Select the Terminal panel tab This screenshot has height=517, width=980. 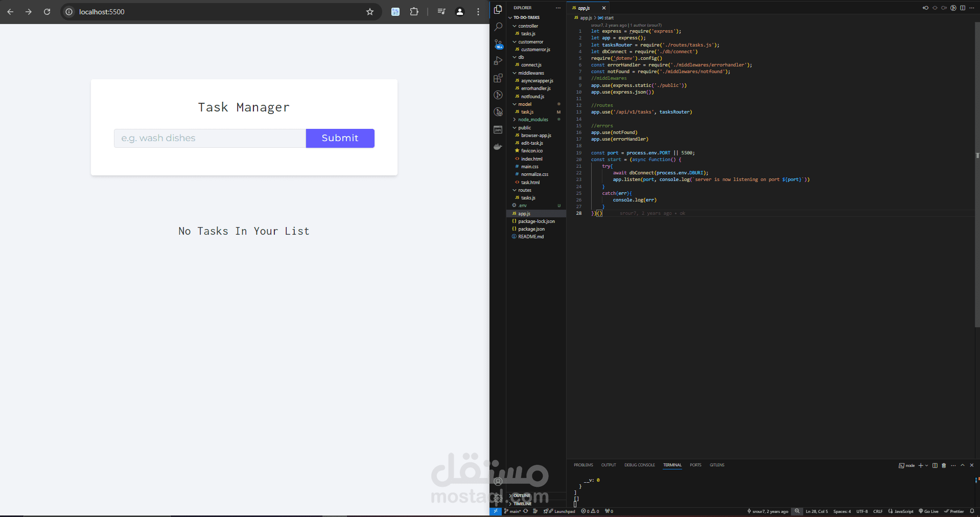click(672, 465)
